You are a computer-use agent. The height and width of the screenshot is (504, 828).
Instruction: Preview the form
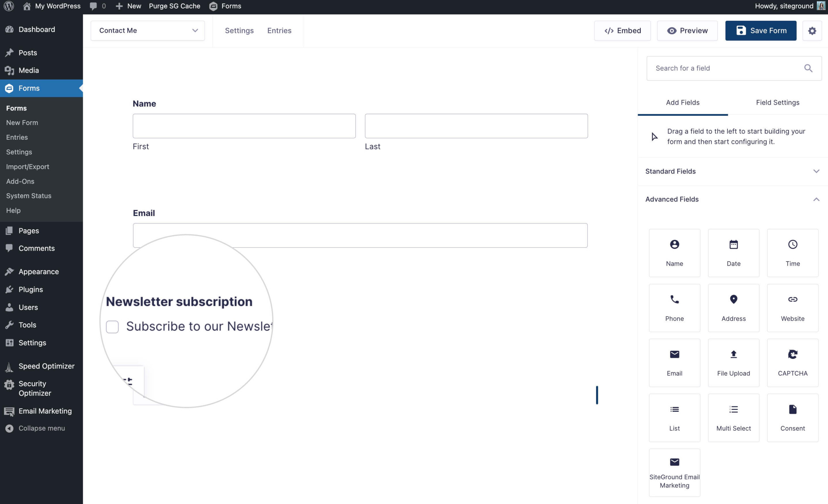pyautogui.click(x=687, y=31)
